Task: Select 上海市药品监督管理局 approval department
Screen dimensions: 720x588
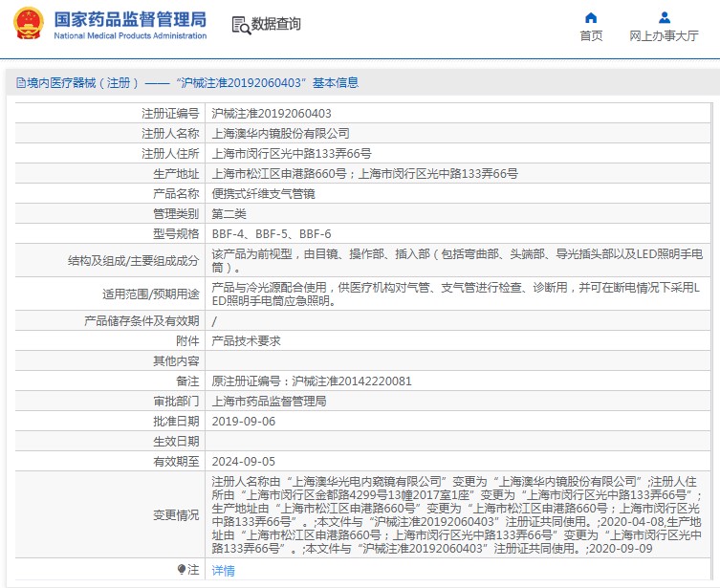Action: click(269, 402)
